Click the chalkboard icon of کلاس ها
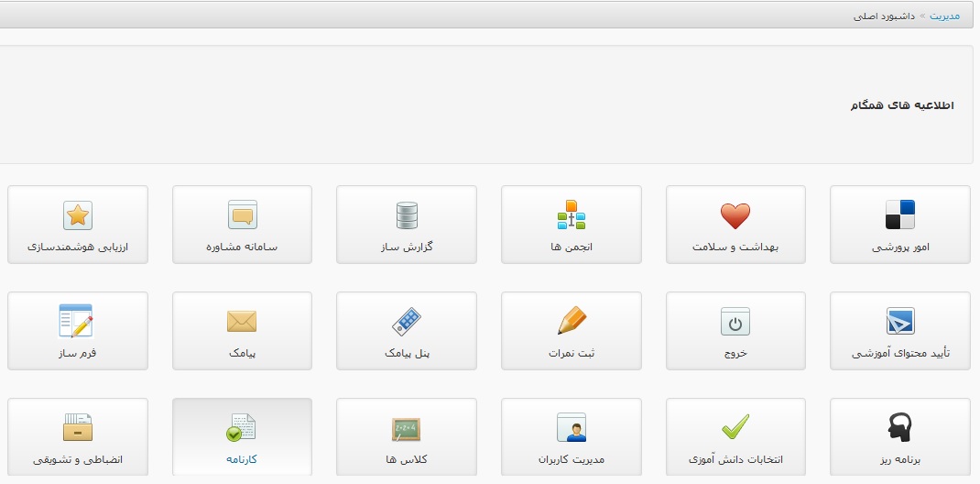This screenshot has width=980, height=484. pos(407,429)
